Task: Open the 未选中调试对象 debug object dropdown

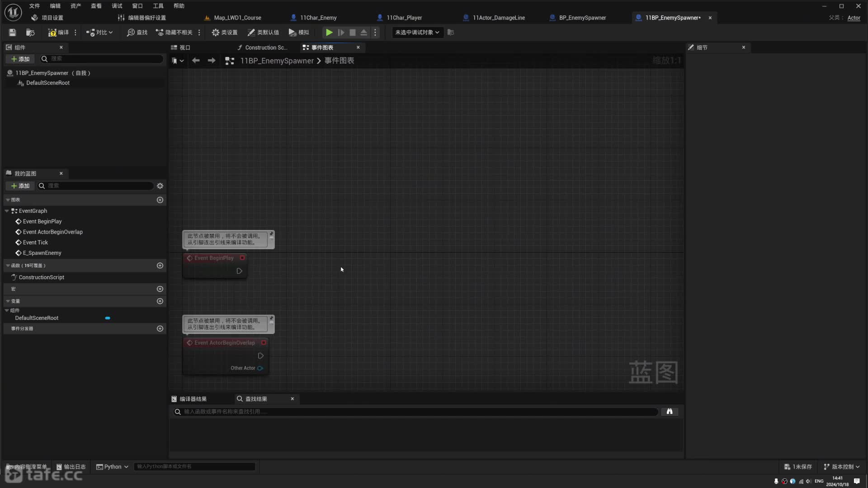Action: 417,33
